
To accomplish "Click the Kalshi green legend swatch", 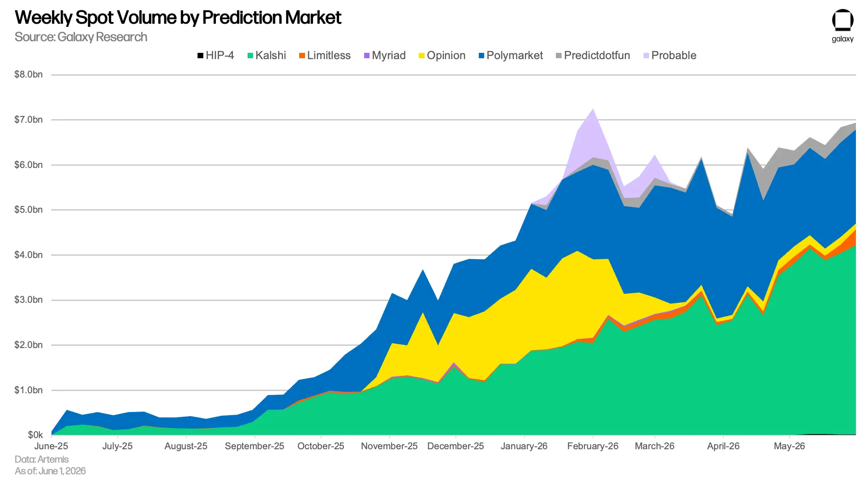I will 250,56.
